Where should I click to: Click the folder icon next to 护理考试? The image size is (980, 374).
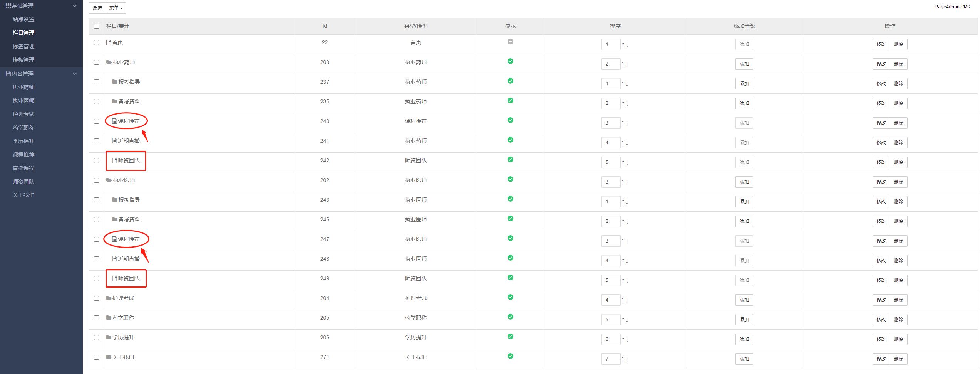click(109, 298)
